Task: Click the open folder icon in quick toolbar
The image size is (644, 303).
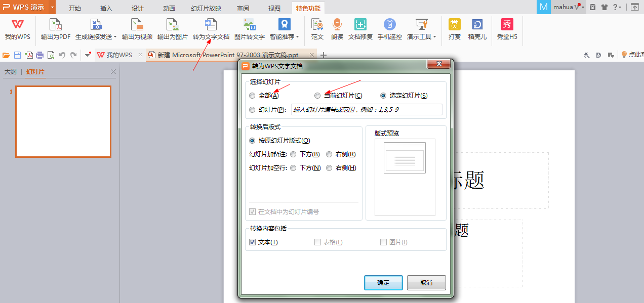Action: click(x=7, y=55)
